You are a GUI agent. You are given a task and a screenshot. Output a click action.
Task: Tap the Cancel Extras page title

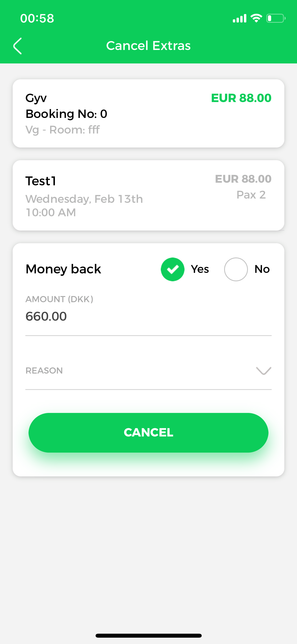[x=148, y=46]
